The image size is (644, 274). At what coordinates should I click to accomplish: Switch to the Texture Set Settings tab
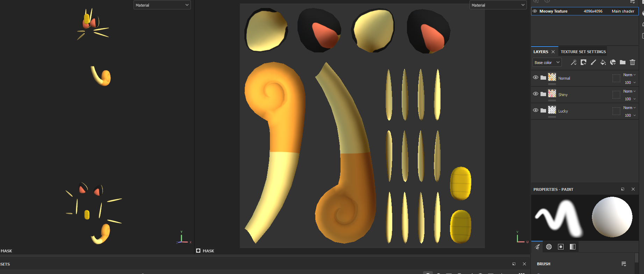tap(583, 52)
